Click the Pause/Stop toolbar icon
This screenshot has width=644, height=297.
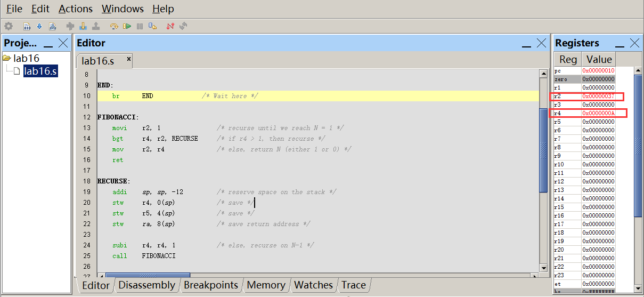click(140, 26)
